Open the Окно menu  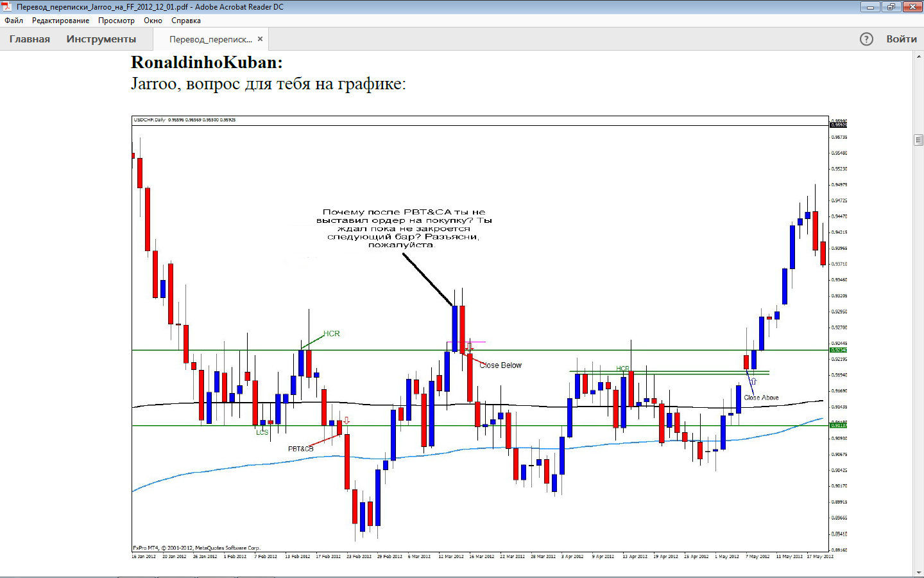click(153, 21)
